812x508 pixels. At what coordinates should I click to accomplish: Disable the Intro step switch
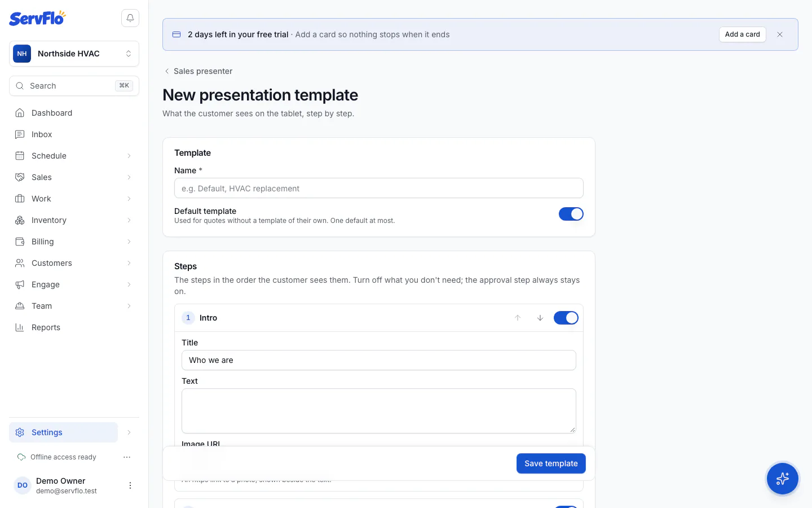(566, 318)
